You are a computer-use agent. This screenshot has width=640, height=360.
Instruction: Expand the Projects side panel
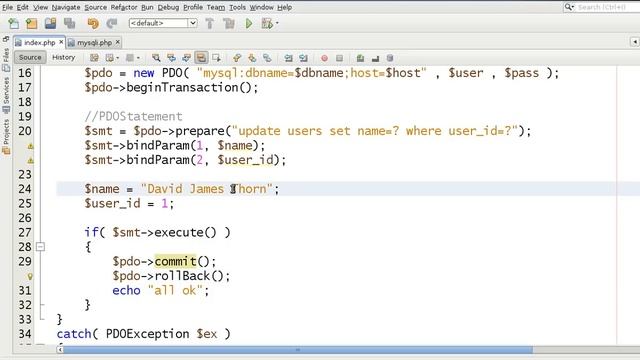point(6,136)
